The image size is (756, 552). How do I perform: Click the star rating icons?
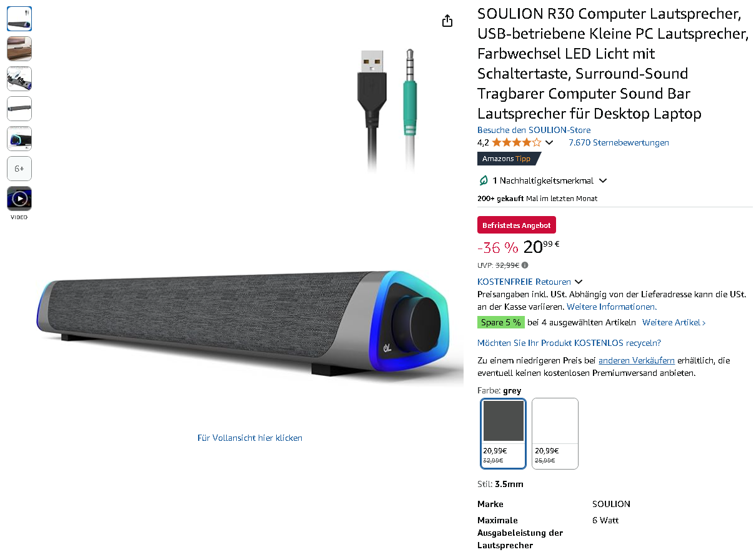(516, 142)
